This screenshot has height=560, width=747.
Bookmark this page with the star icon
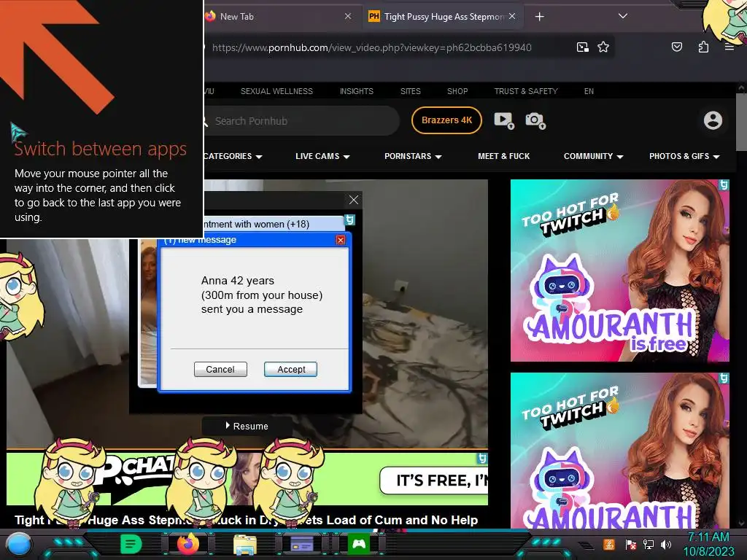(603, 47)
